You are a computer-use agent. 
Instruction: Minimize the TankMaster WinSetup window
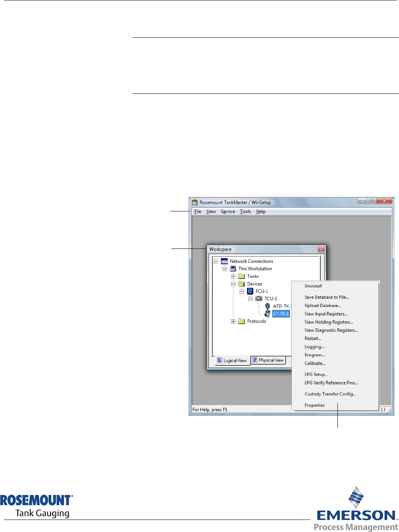[362, 201]
